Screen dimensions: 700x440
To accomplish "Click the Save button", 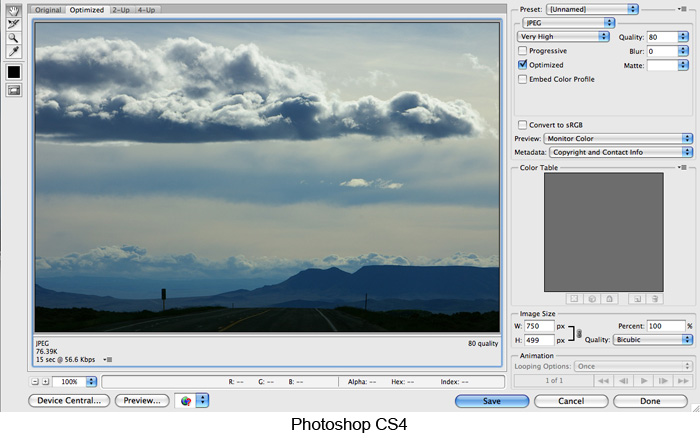I will (x=491, y=401).
